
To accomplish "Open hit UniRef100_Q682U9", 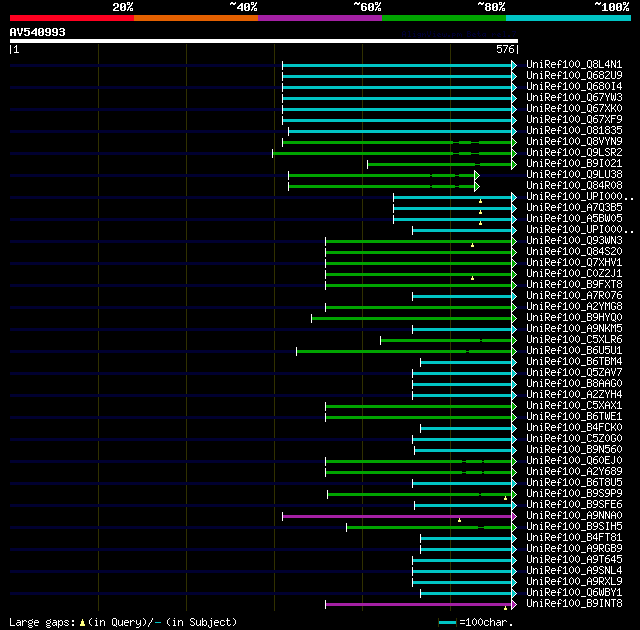I will (574, 75).
